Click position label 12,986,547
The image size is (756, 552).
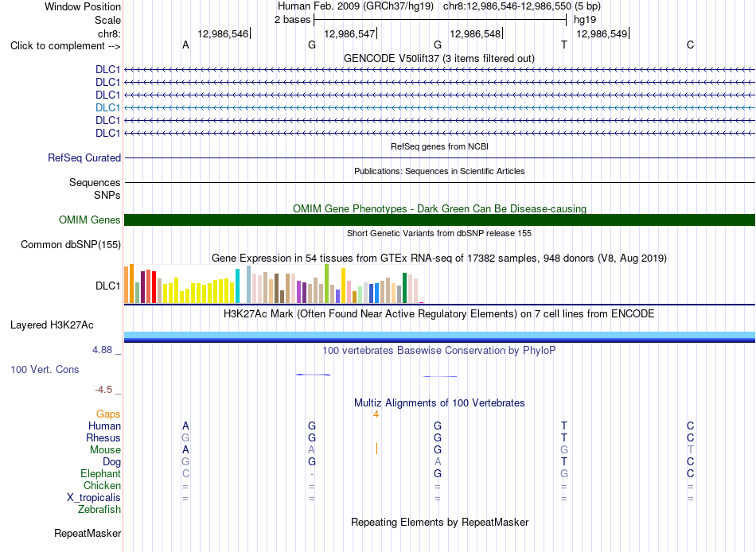coord(349,33)
